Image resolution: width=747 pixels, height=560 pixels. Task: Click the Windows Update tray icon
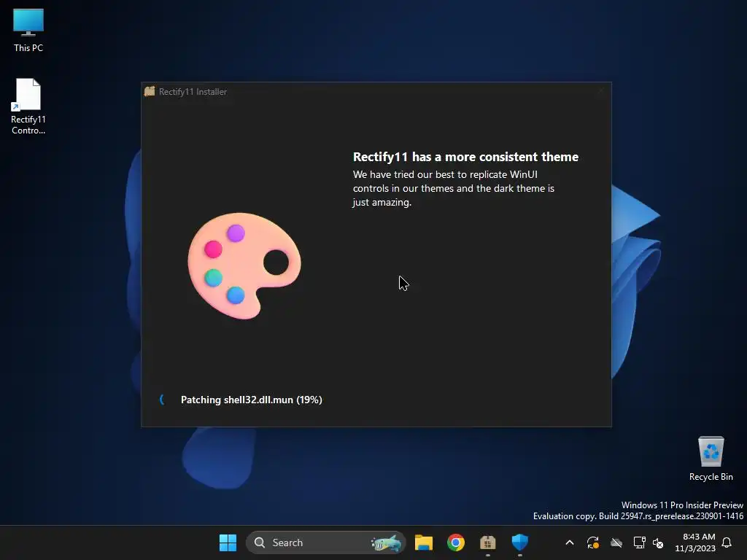[x=592, y=542]
